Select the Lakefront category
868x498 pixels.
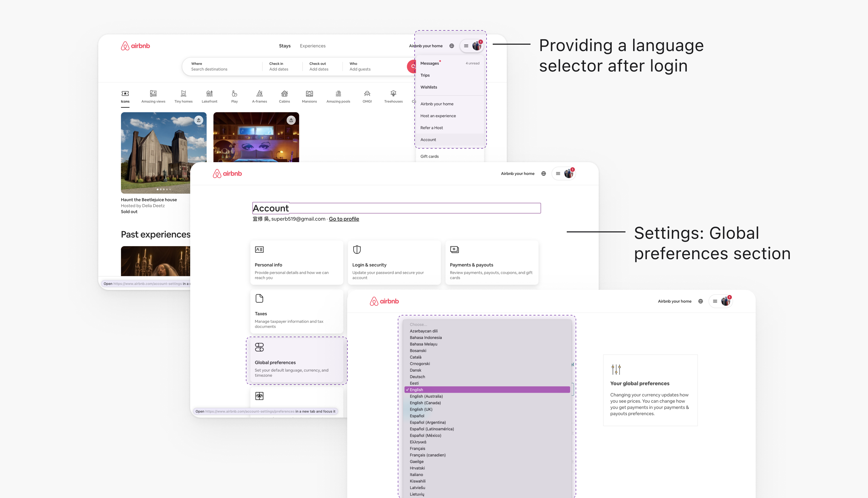point(210,97)
